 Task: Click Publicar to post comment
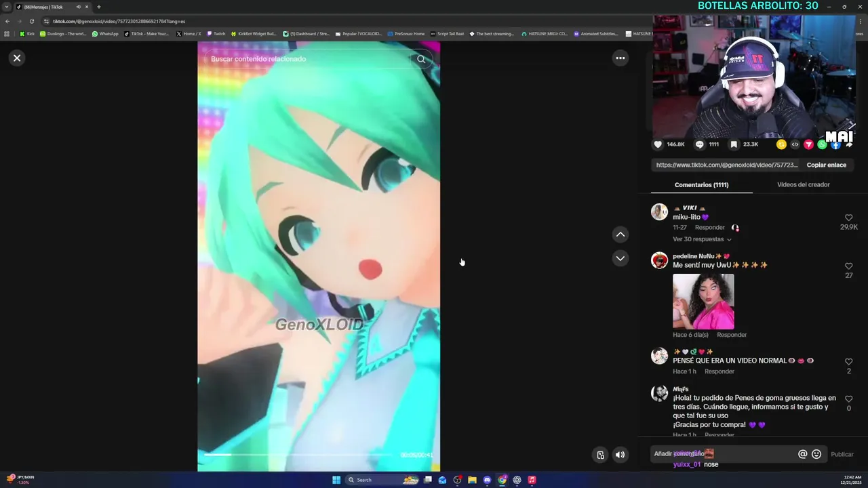842,454
